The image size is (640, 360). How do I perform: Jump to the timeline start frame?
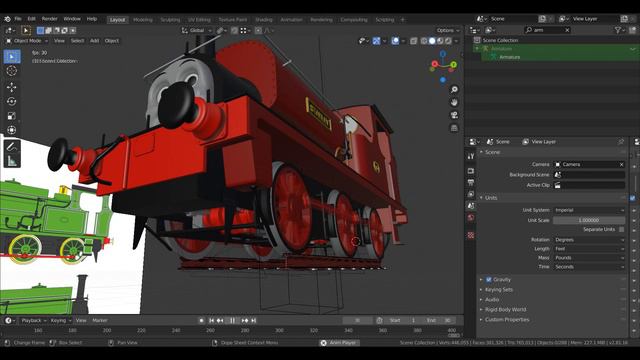click(x=211, y=320)
